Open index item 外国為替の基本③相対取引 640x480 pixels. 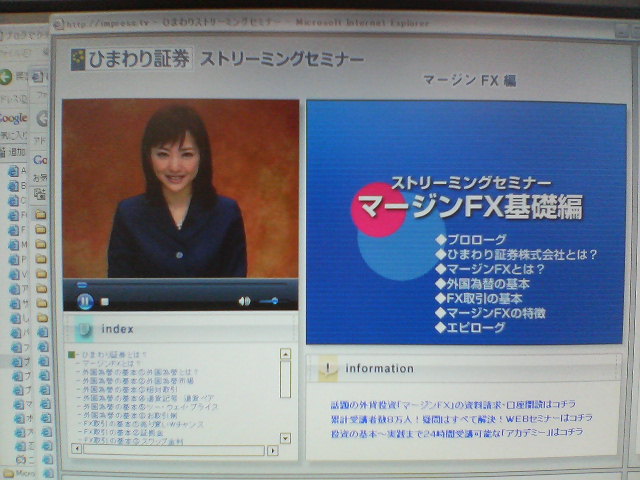130,389
